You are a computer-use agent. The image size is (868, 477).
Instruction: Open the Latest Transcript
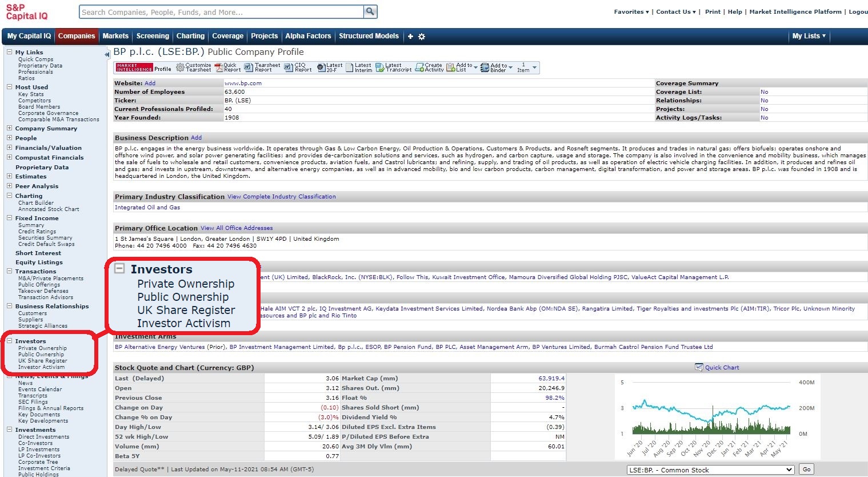tap(379, 67)
